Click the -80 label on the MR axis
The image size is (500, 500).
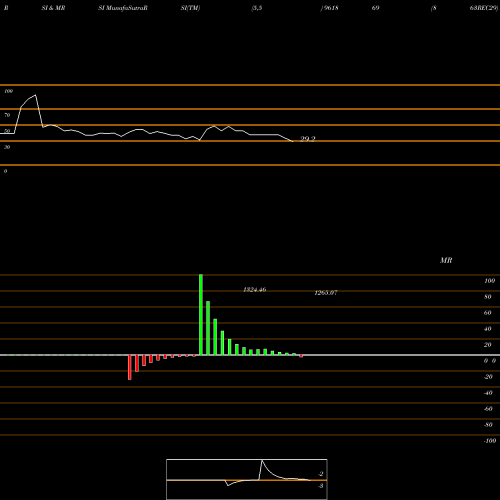coord(488,425)
